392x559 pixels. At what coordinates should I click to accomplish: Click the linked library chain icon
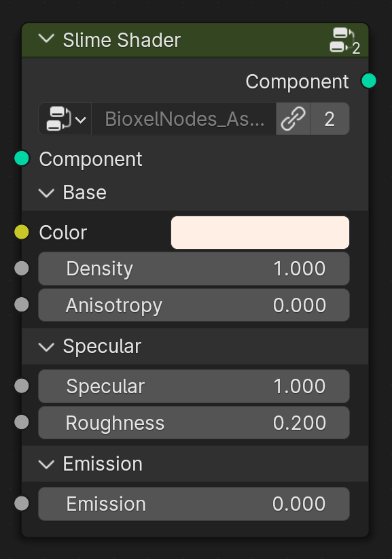tap(293, 119)
